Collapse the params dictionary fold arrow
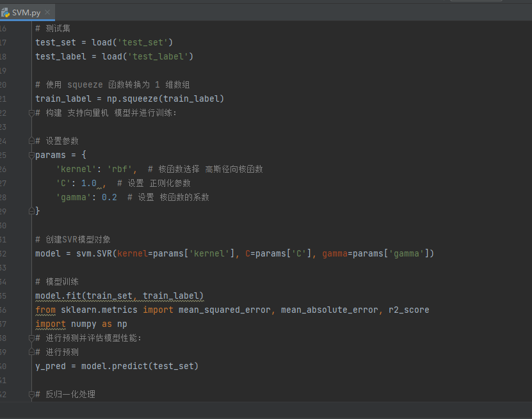 click(x=30, y=155)
